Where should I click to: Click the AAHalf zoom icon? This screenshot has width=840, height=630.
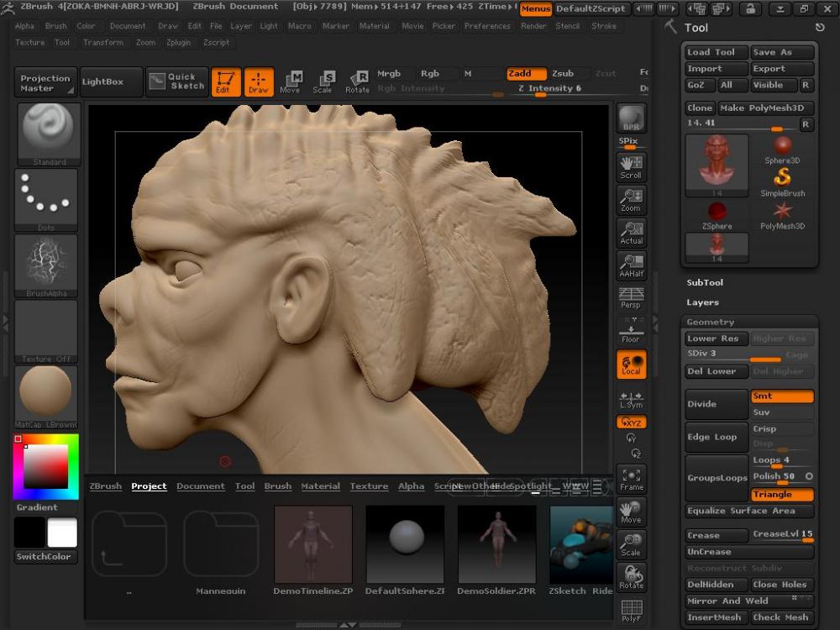coord(631,265)
